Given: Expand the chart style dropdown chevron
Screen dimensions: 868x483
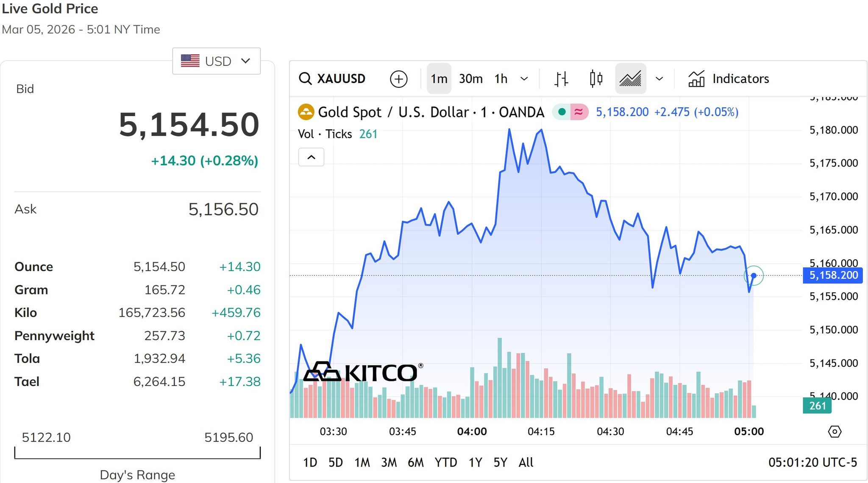Looking at the screenshot, I should [659, 79].
